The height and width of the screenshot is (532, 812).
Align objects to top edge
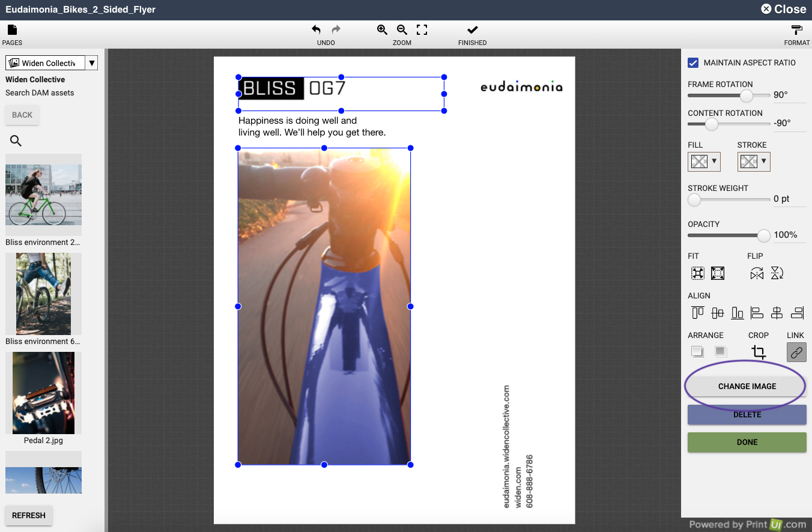pyautogui.click(x=697, y=313)
